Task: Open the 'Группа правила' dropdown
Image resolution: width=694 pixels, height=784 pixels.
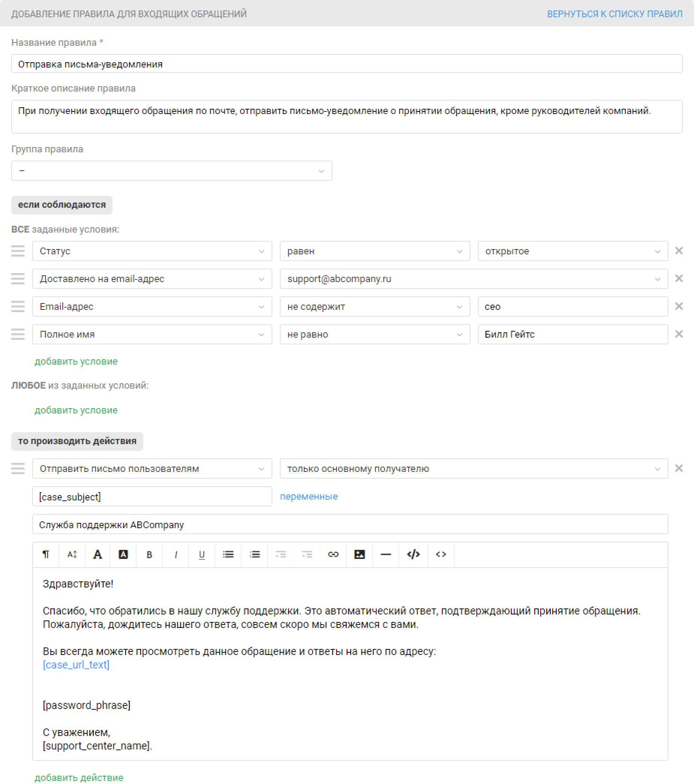Action: click(x=171, y=171)
